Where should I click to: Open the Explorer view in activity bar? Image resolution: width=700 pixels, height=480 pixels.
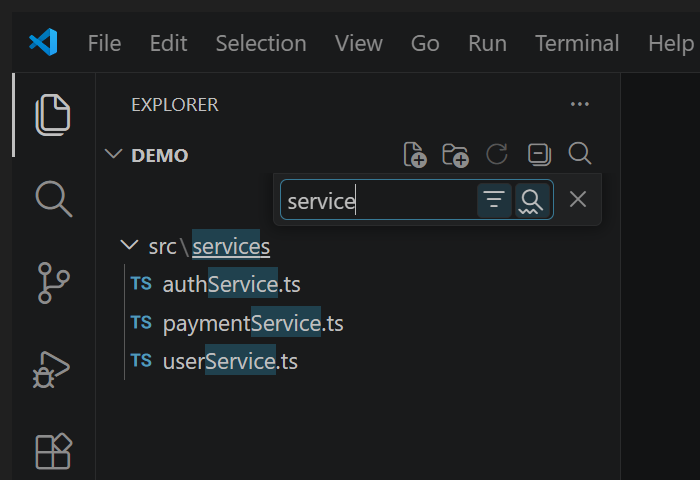point(53,115)
